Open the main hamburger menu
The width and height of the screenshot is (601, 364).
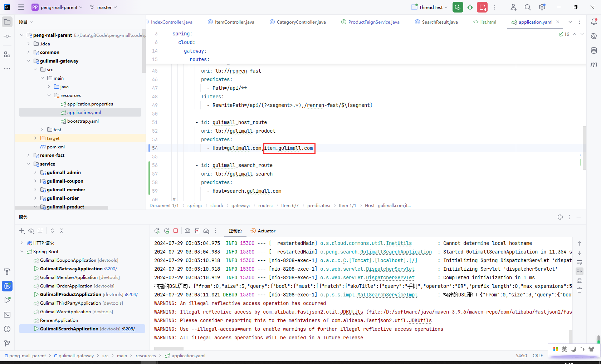pos(21,7)
